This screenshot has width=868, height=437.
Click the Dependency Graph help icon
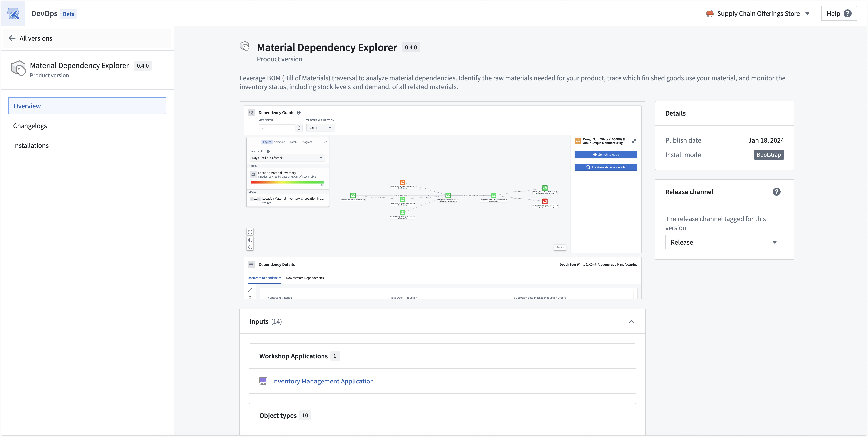click(x=298, y=113)
